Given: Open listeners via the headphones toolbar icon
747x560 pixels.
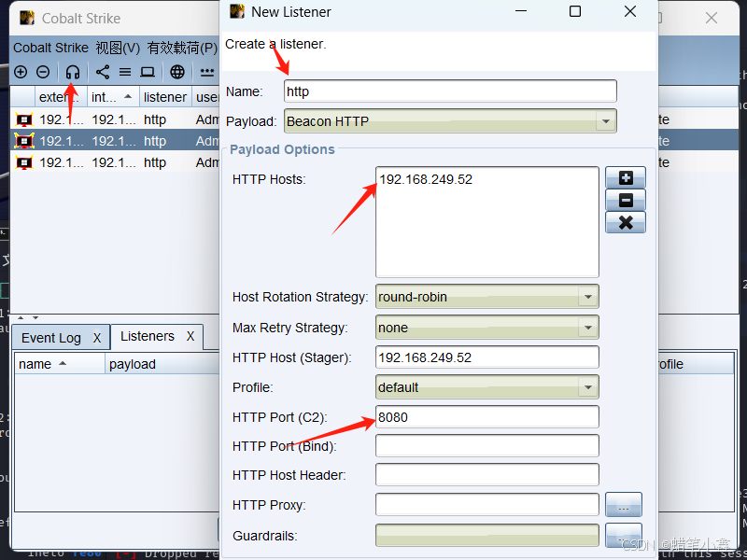Looking at the screenshot, I should click(73, 72).
